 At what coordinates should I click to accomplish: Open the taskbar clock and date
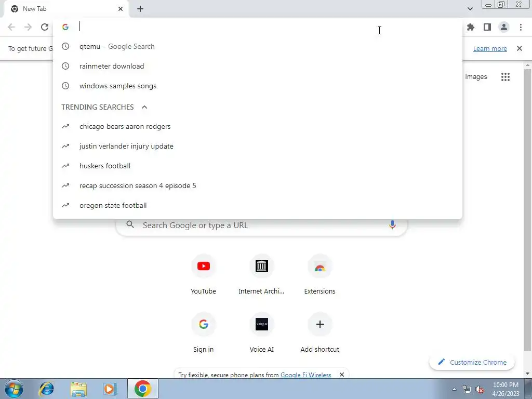(506, 389)
